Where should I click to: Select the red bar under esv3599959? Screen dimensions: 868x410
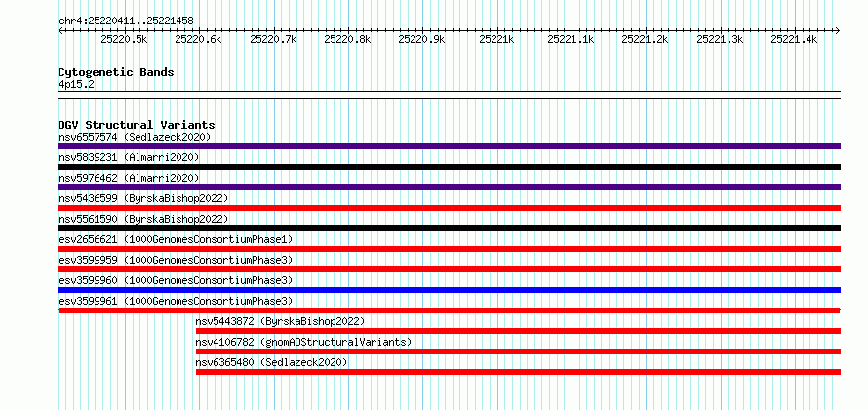[449, 269]
